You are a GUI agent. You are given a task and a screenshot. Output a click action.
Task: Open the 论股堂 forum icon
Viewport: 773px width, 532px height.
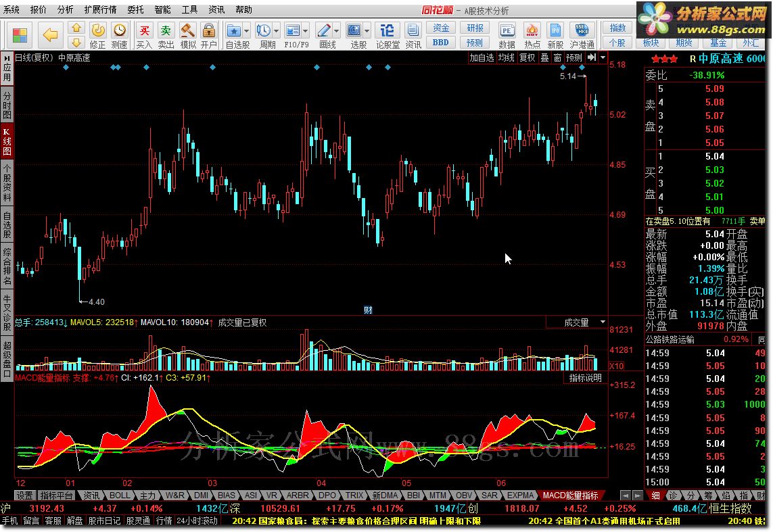click(388, 35)
